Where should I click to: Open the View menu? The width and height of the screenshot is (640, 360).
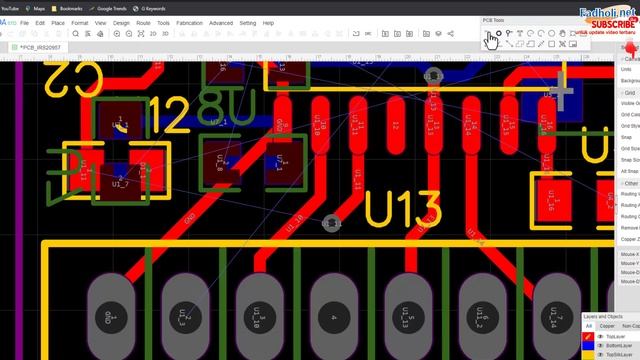(x=100, y=23)
